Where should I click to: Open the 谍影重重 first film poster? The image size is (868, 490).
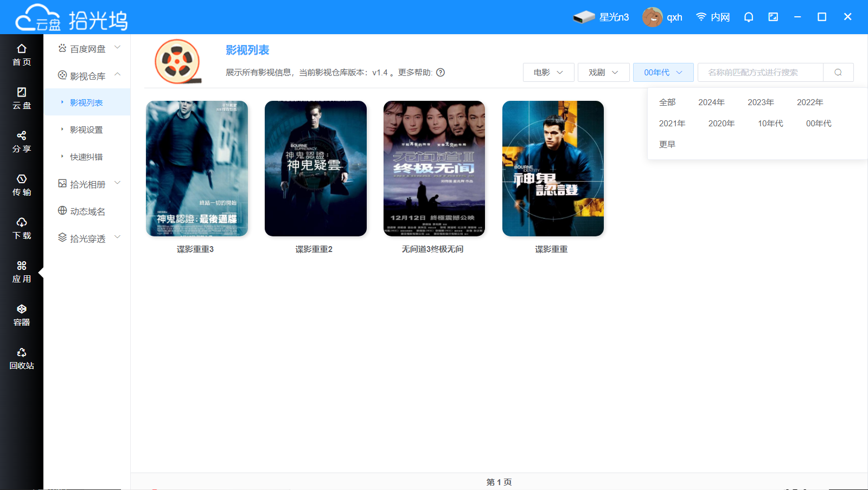tap(553, 169)
